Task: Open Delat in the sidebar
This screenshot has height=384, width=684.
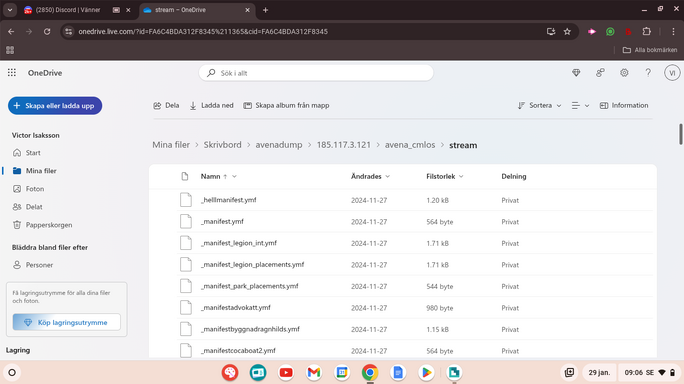Action: coord(34,207)
